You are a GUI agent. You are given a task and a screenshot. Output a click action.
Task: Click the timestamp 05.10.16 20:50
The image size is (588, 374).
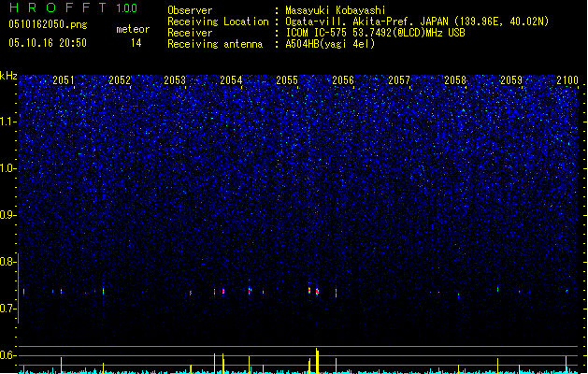[x=48, y=43]
